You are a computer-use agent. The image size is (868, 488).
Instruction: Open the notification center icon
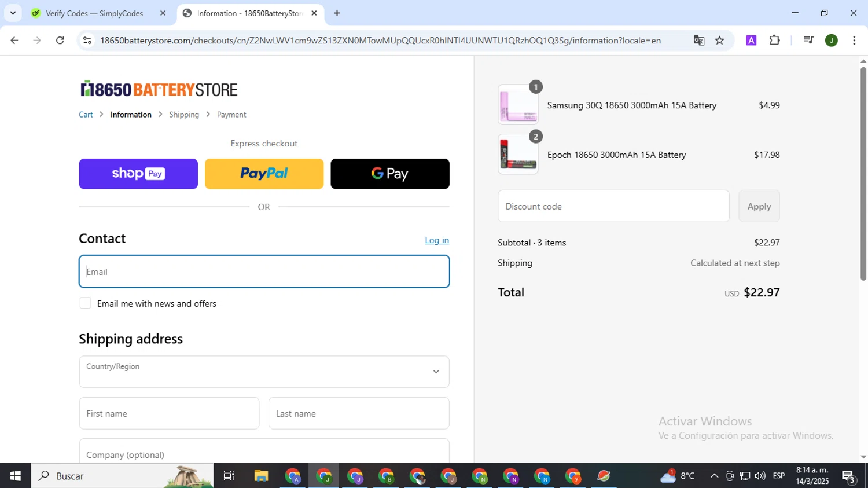849,476
